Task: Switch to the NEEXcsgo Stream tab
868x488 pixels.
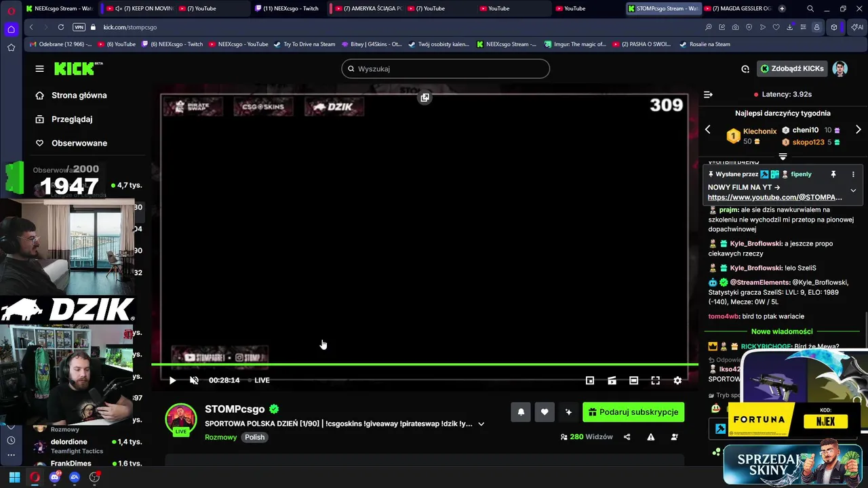Action: tap(60, 8)
